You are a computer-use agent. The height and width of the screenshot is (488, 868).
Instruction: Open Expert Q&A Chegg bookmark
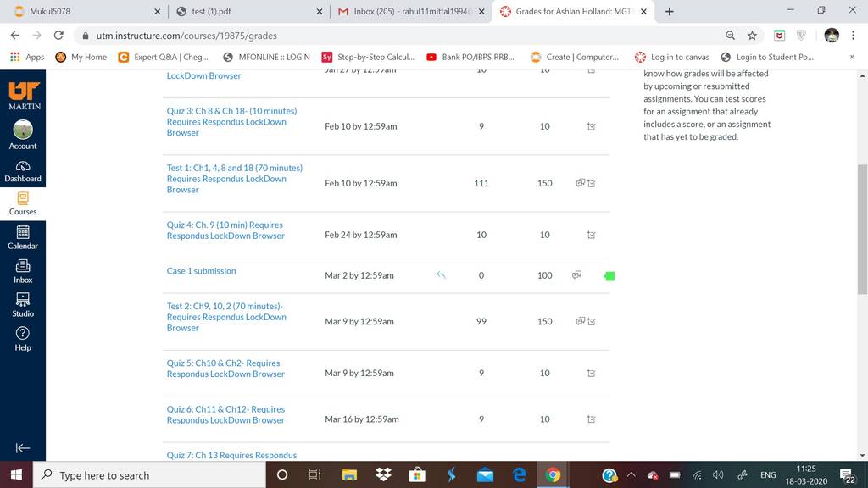tap(164, 57)
